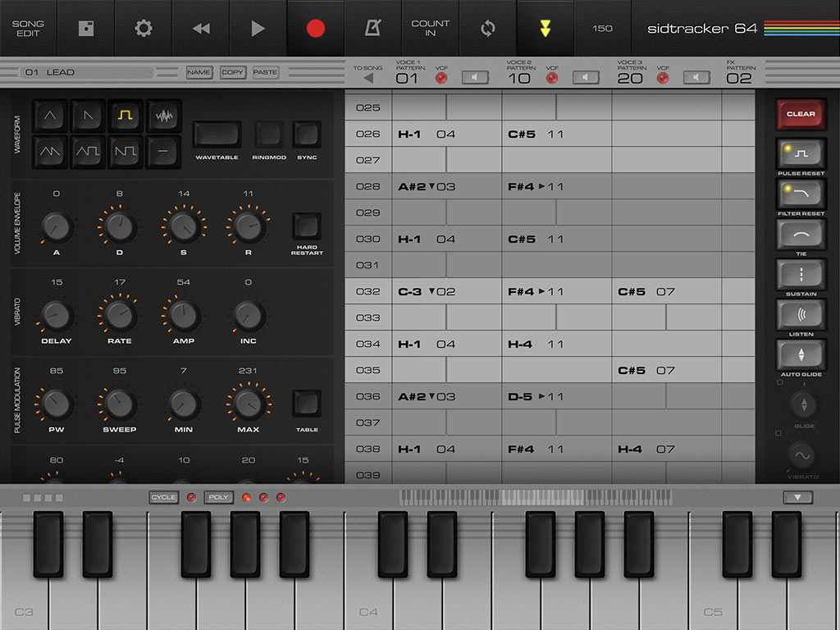Toggle the Hard Restart switch
The height and width of the screenshot is (630, 840).
click(x=307, y=226)
